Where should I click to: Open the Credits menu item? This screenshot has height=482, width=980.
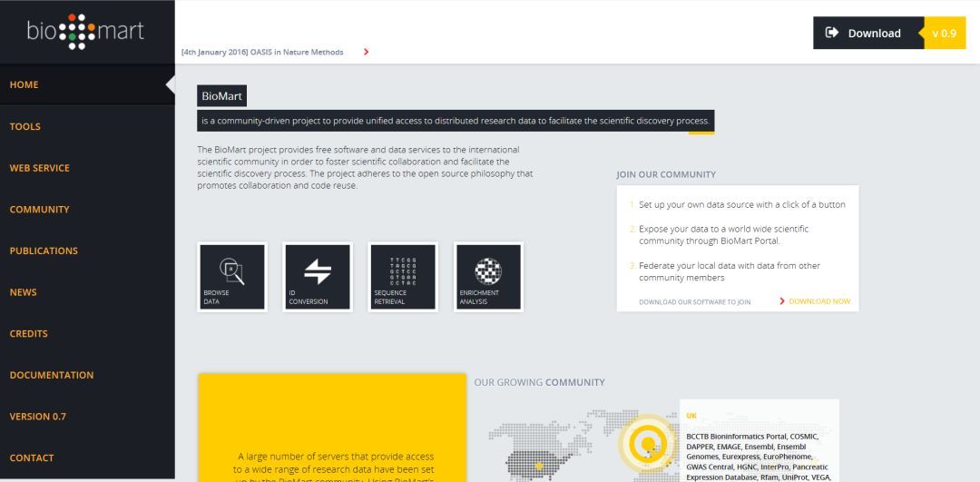click(87, 333)
